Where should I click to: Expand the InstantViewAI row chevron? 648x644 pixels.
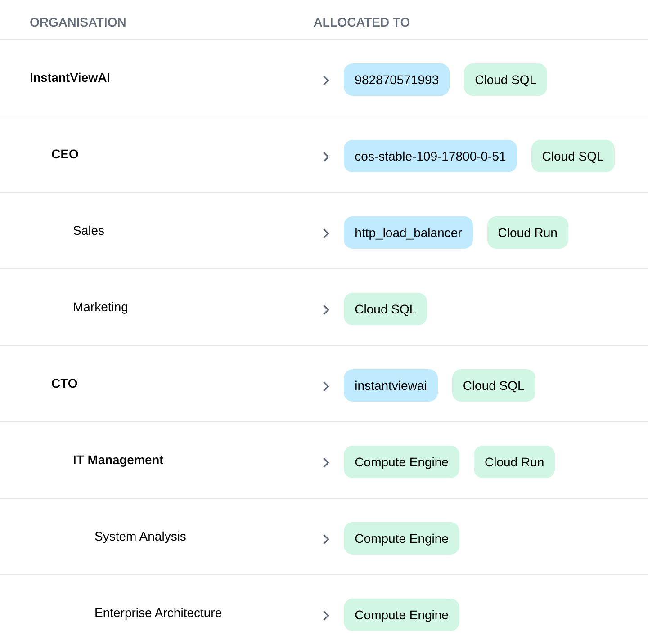coord(326,80)
